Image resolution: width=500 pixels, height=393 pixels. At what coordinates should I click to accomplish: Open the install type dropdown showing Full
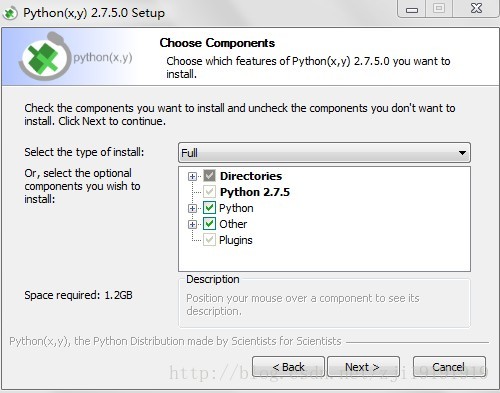point(324,153)
